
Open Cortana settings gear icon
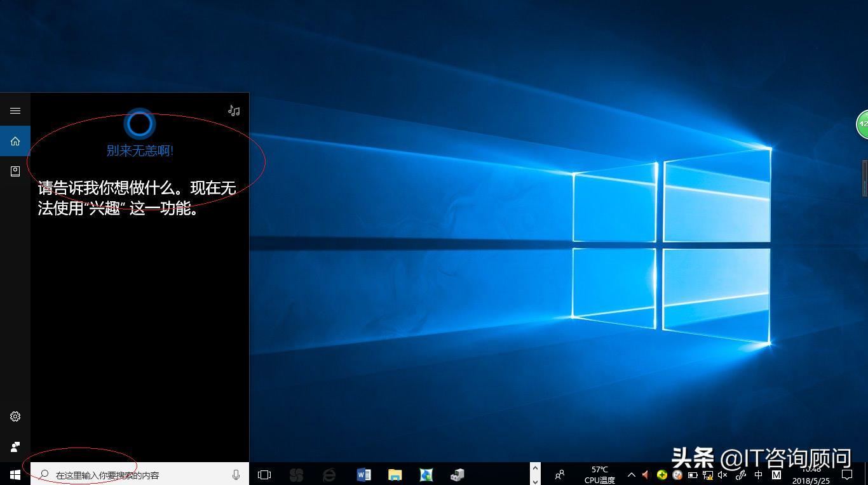point(15,416)
